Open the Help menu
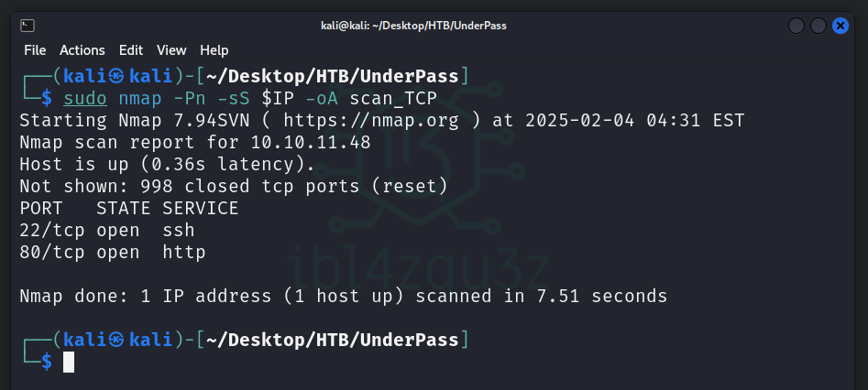Image resolution: width=868 pixels, height=390 pixels. (214, 49)
